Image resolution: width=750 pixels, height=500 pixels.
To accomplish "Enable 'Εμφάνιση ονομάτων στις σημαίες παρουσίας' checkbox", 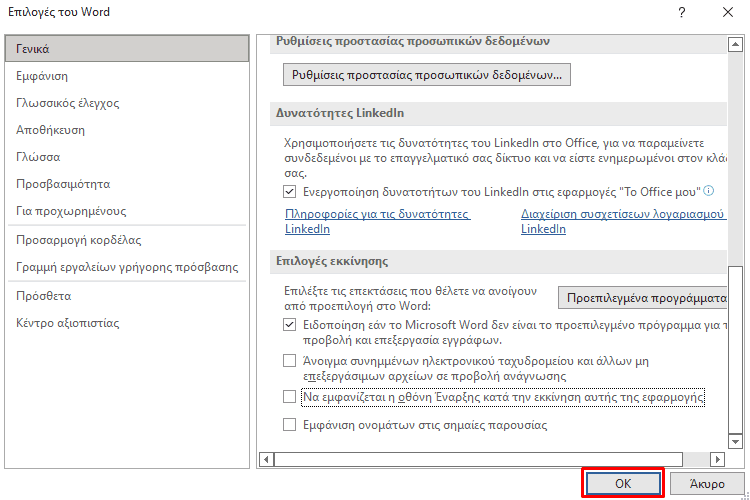I will (290, 425).
